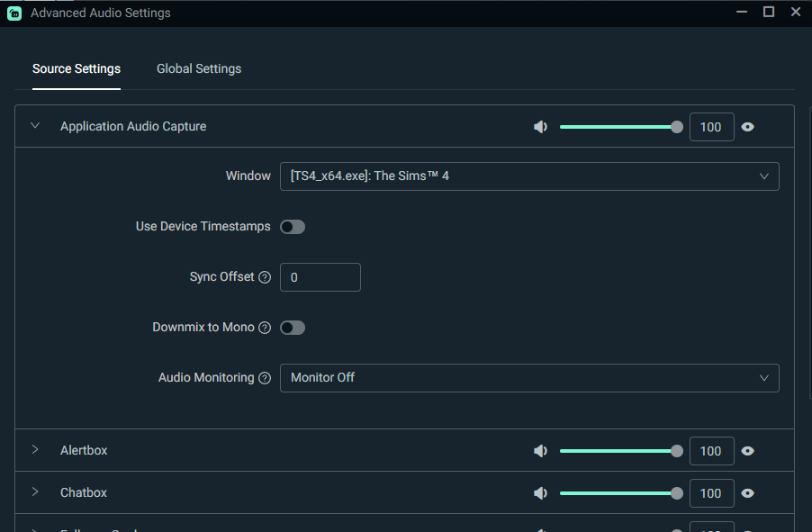Open Downmix to Mono help icon
The width and height of the screenshot is (812, 532).
tap(265, 328)
